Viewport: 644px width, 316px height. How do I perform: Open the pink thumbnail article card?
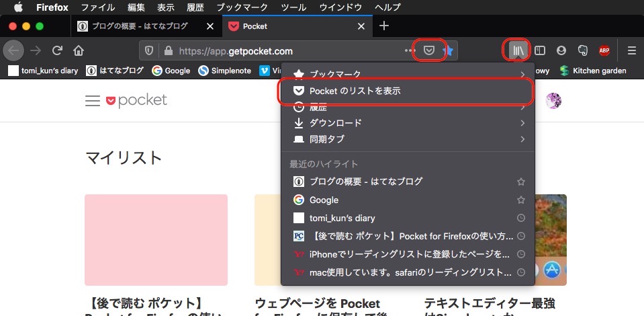pyautogui.click(x=156, y=240)
